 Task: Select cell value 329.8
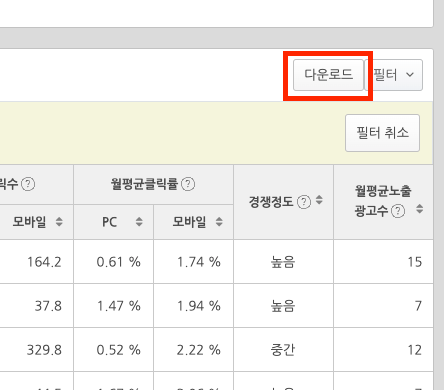44,350
